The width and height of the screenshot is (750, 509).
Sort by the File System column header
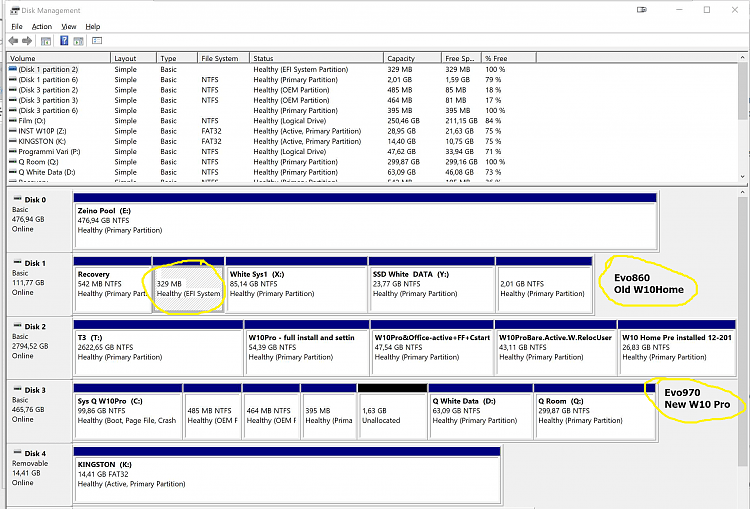(223, 58)
